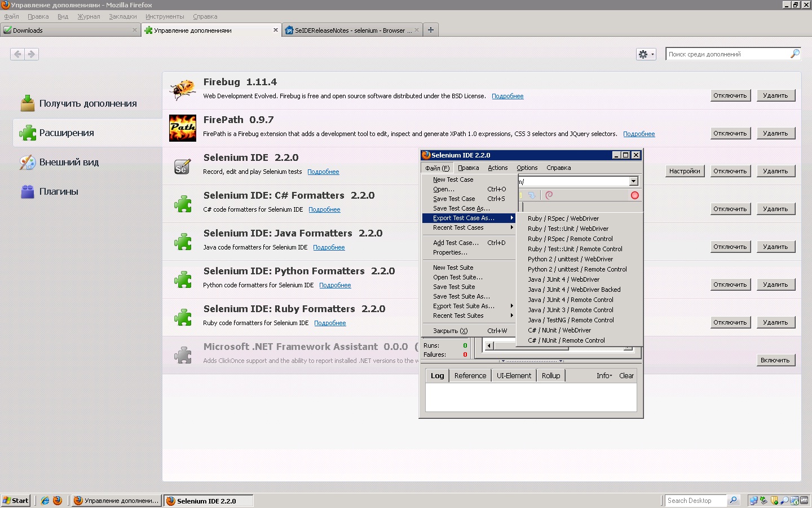The height and width of the screenshot is (508, 812).
Task: Select Save Test Case As menu entry
Action: tap(468, 208)
